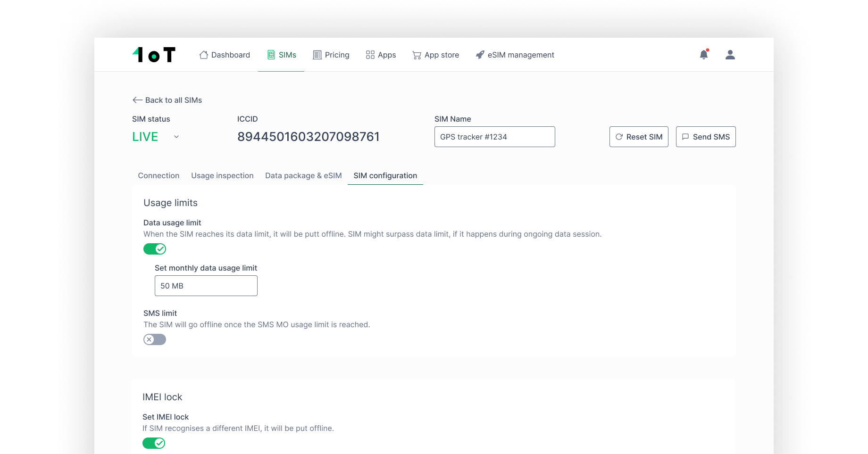Enable the SMS limit toggle

(155, 339)
